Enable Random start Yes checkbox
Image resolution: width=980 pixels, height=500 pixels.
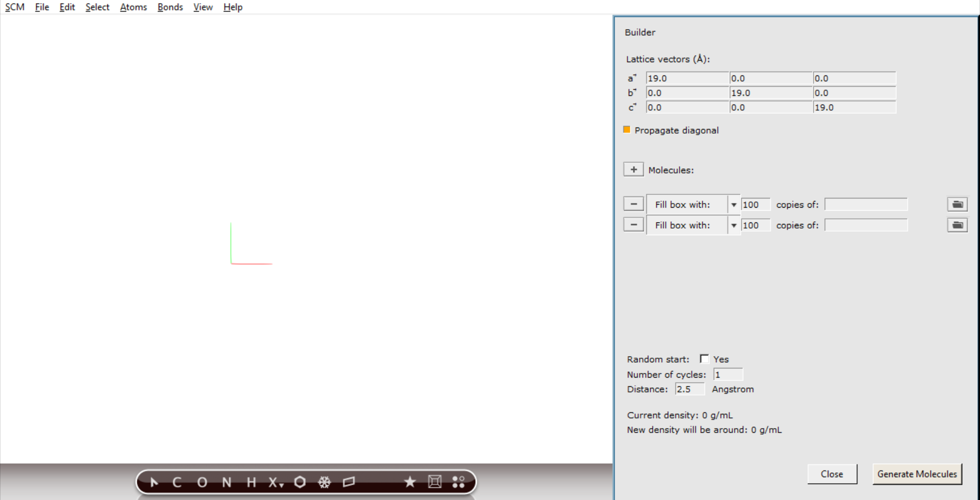click(x=704, y=359)
